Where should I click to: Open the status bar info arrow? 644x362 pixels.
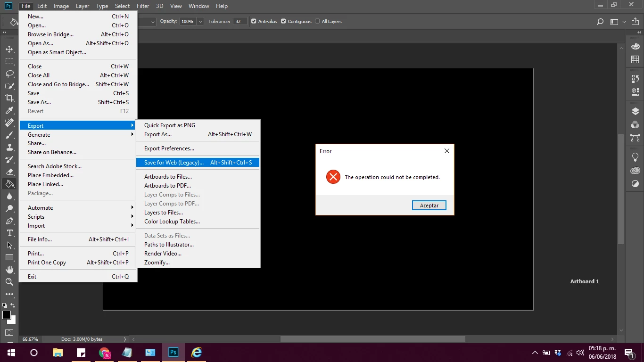(x=125, y=339)
